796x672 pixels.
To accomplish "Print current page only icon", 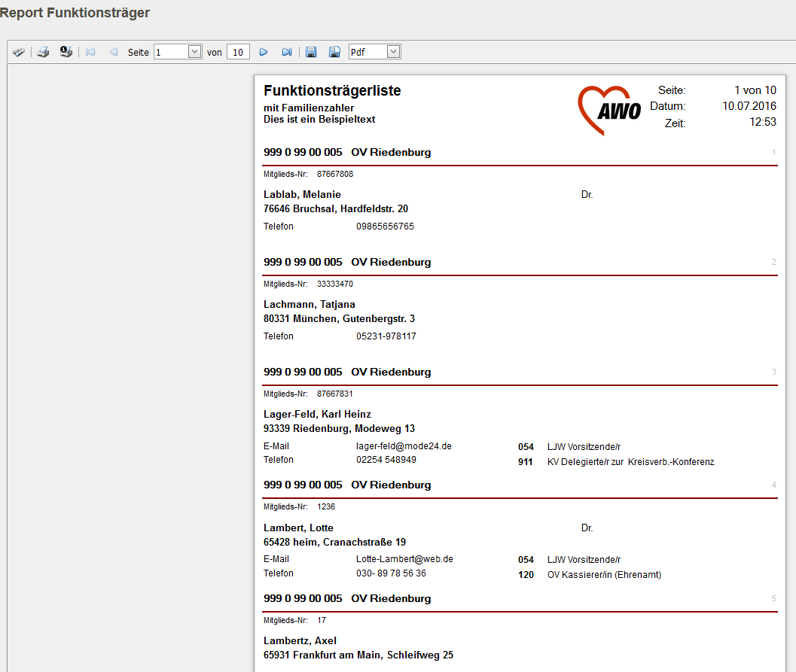I will click(66, 52).
